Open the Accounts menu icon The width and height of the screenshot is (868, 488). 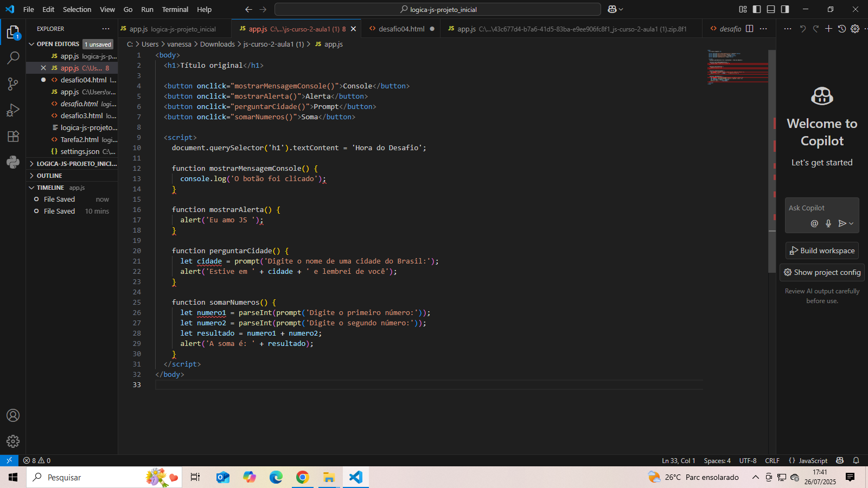coord(13,415)
